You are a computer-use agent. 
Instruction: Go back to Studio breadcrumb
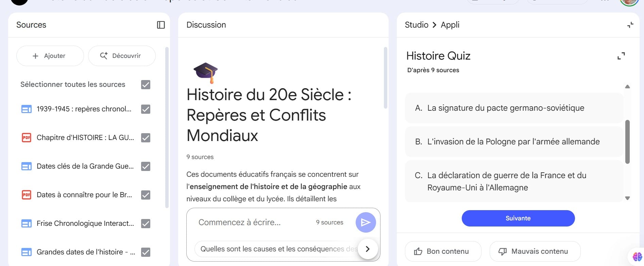(416, 25)
